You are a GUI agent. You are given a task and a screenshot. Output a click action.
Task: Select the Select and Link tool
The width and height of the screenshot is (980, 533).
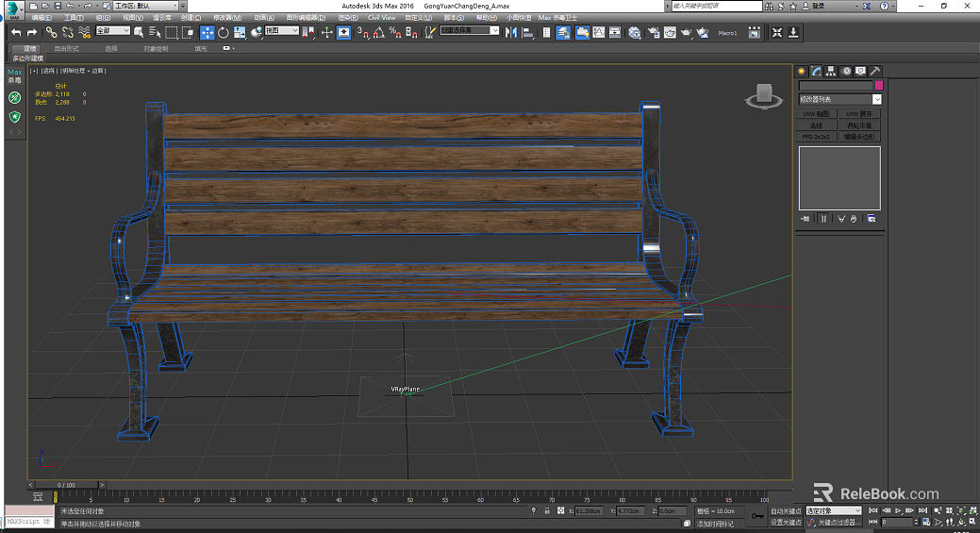click(x=51, y=32)
